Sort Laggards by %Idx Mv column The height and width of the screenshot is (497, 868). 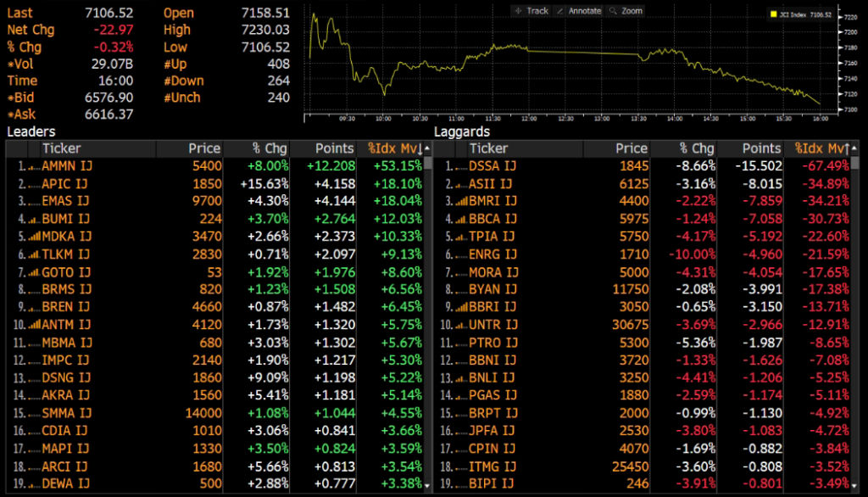click(x=821, y=148)
